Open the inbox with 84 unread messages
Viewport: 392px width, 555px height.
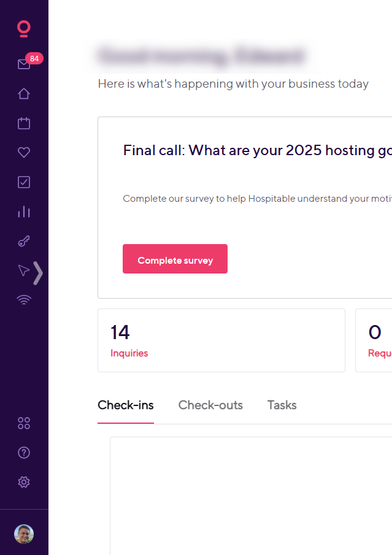(24, 64)
